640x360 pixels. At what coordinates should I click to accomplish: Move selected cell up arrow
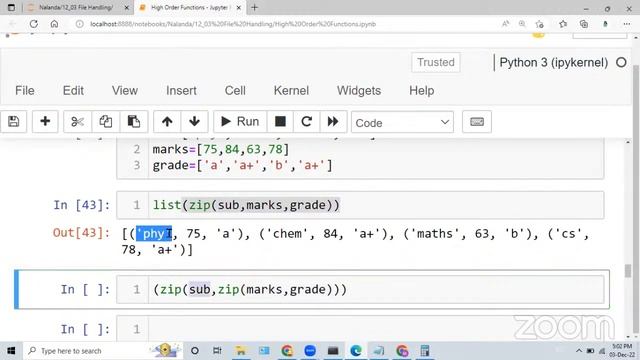[x=167, y=122]
